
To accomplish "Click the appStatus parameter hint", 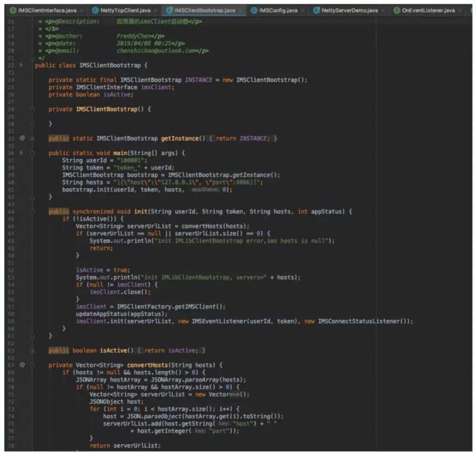I will click(x=205, y=190).
